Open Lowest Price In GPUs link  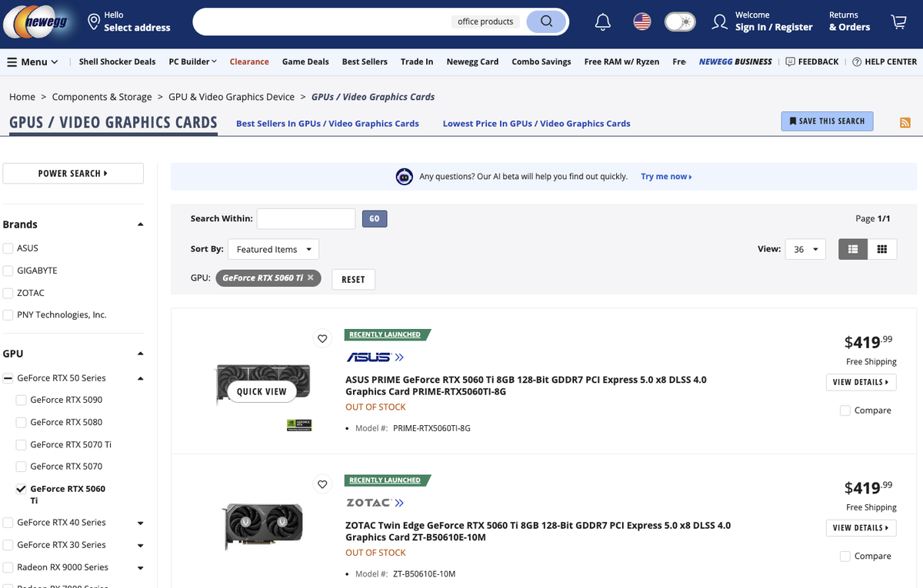536,123
